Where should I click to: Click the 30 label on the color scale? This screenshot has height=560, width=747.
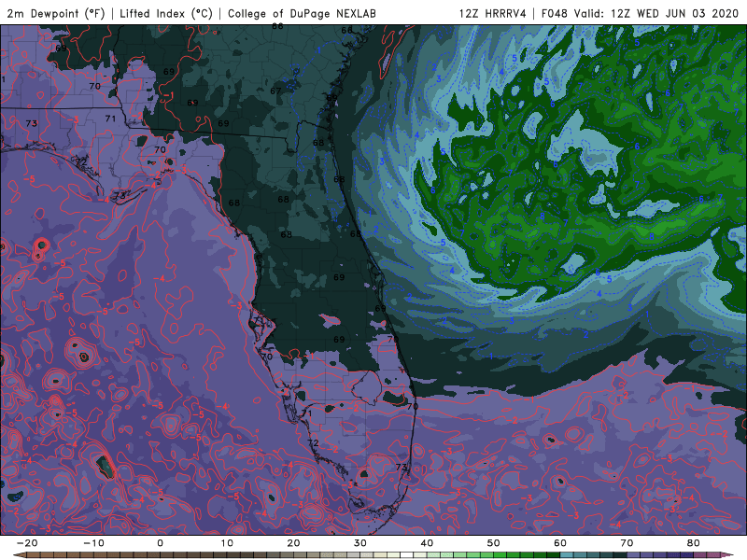[360, 543]
